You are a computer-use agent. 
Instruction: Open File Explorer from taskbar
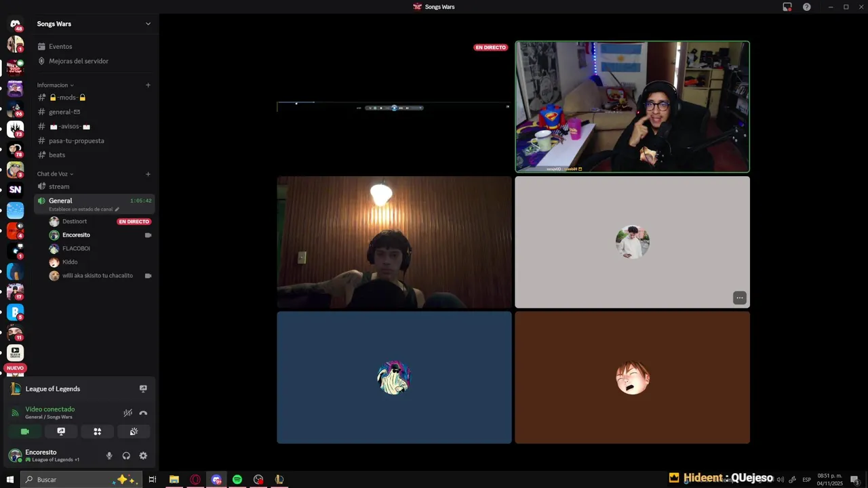coord(174,479)
